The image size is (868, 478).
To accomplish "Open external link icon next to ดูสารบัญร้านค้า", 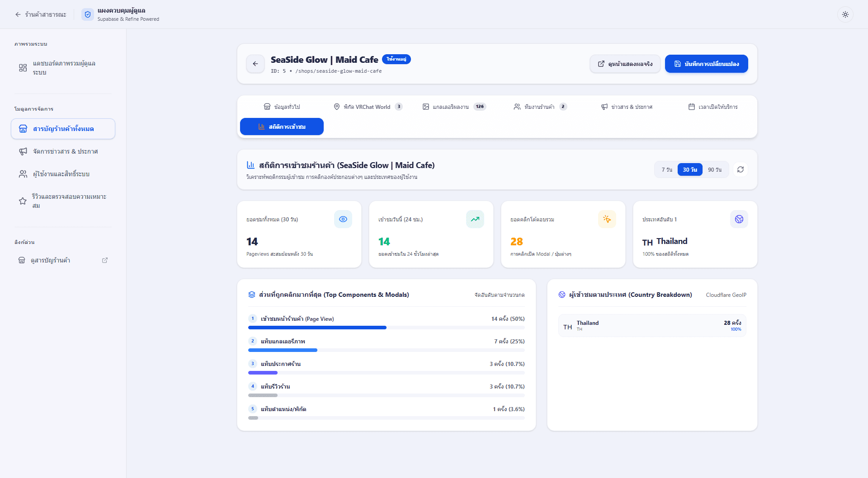I will (105, 260).
